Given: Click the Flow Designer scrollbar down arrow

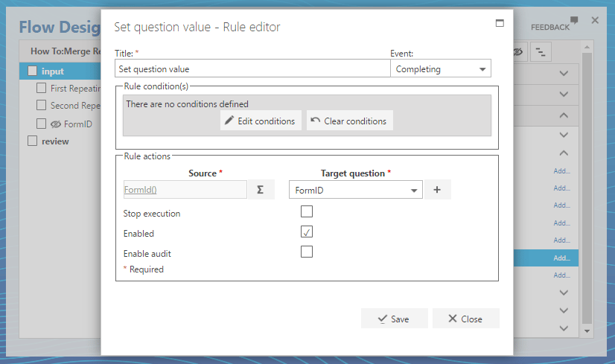Looking at the screenshot, I should point(587,331).
